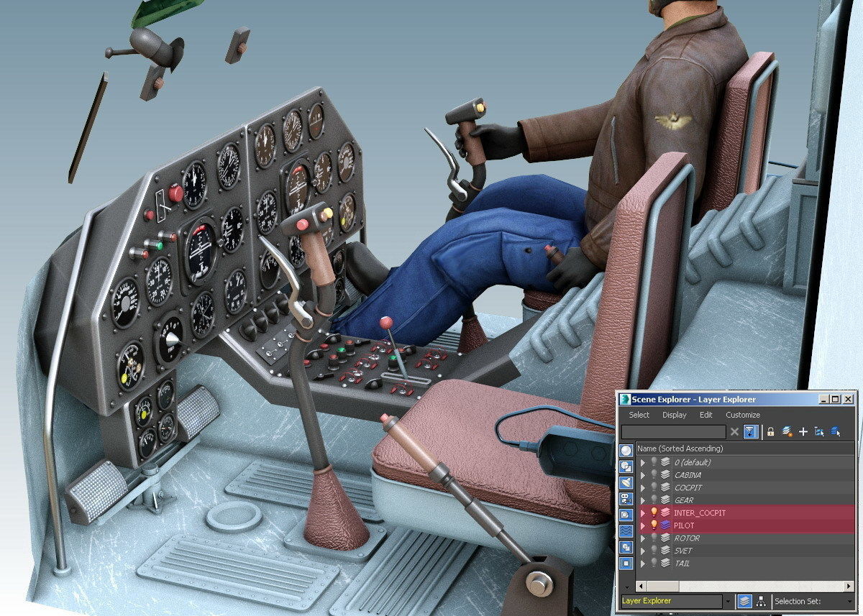The width and height of the screenshot is (863, 616).
Task: Click the lock cell editing padlock icon
Action: (x=771, y=431)
